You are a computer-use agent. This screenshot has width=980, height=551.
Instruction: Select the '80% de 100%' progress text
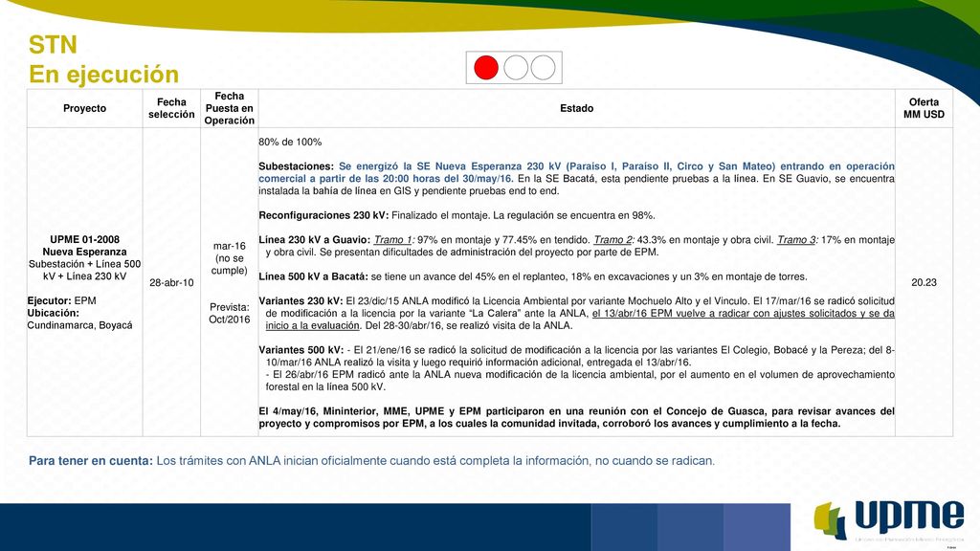click(x=290, y=142)
